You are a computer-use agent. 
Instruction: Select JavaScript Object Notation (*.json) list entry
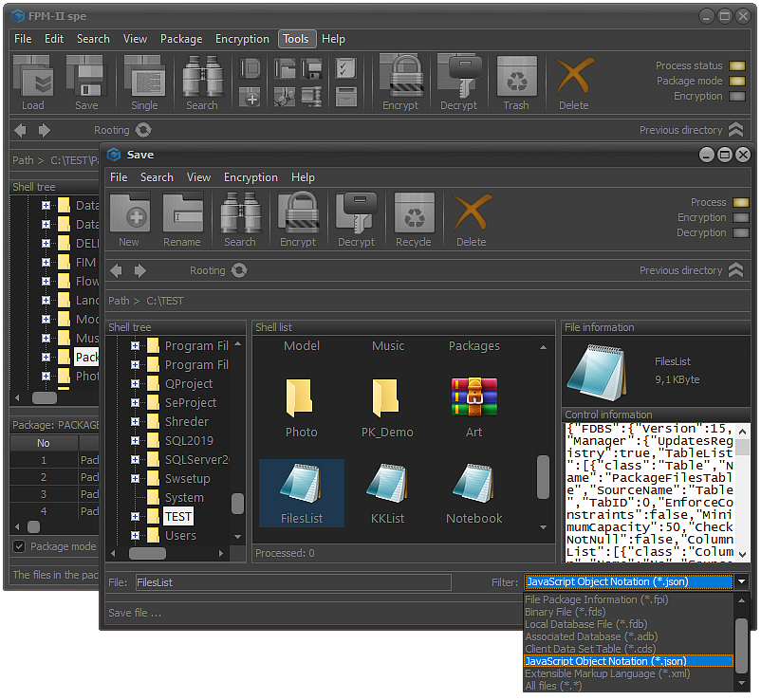click(x=629, y=661)
